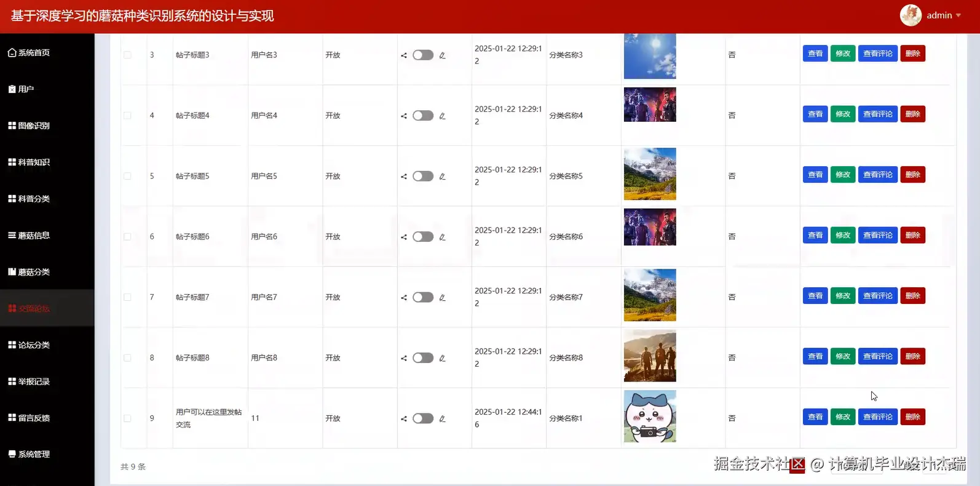Click 查看 button for 帖子标题7
The image size is (980, 486).
pyautogui.click(x=815, y=296)
